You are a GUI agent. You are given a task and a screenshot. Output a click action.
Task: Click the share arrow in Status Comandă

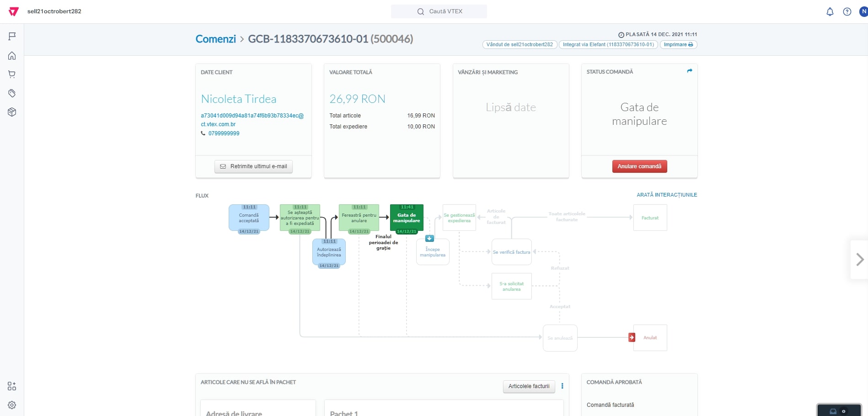point(689,71)
